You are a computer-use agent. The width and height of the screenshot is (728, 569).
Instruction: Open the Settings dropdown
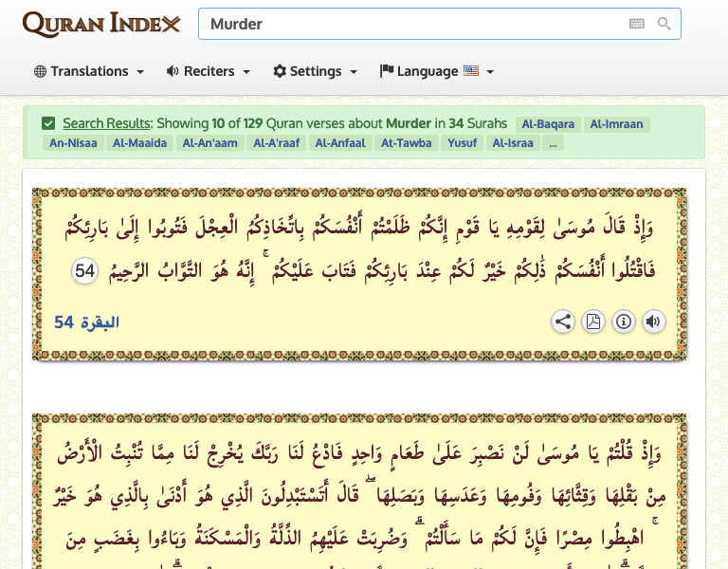click(315, 71)
